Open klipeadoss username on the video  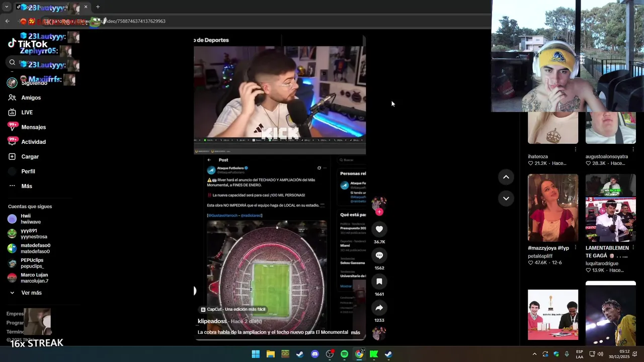(x=212, y=321)
